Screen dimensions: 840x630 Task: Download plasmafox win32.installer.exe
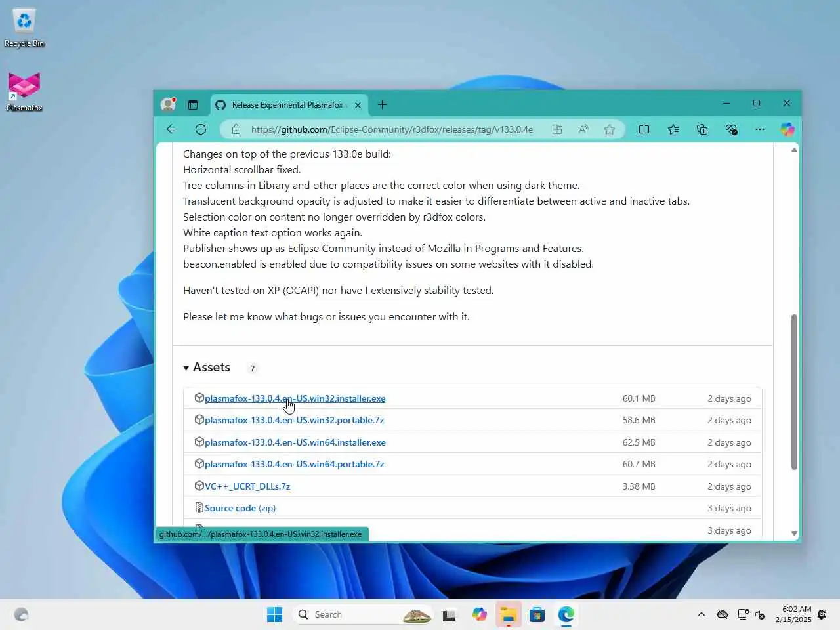295,398
